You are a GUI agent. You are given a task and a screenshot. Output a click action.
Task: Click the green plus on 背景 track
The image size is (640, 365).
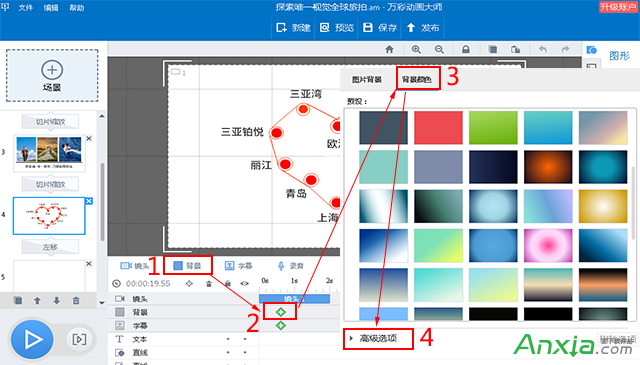pos(280,312)
